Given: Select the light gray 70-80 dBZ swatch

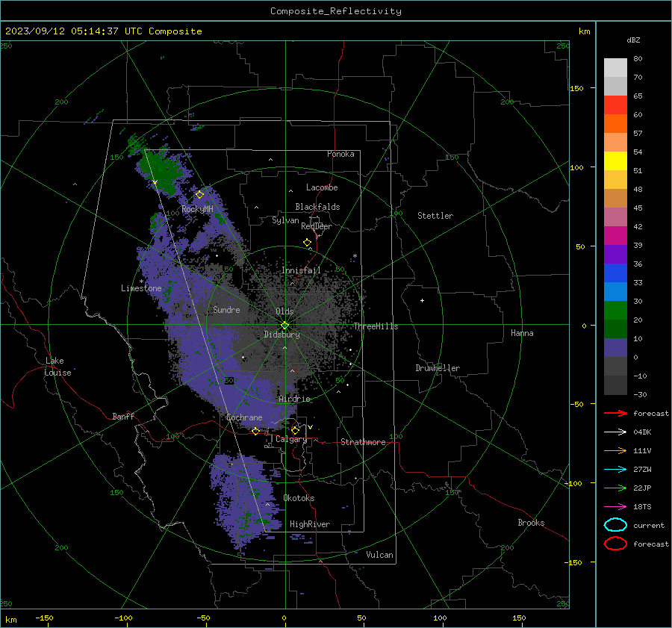Looking at the screenshot, I should (615, 68).
